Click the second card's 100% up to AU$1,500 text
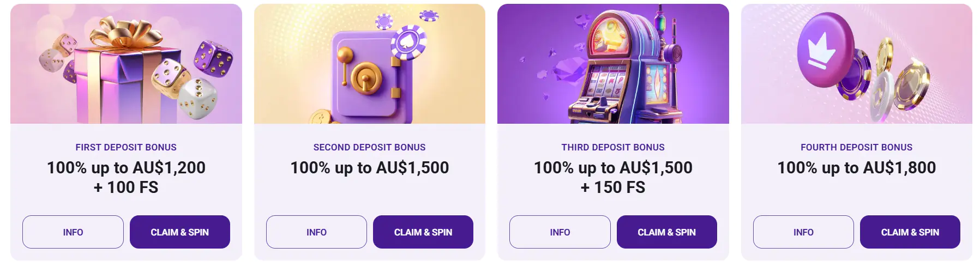 370,167
